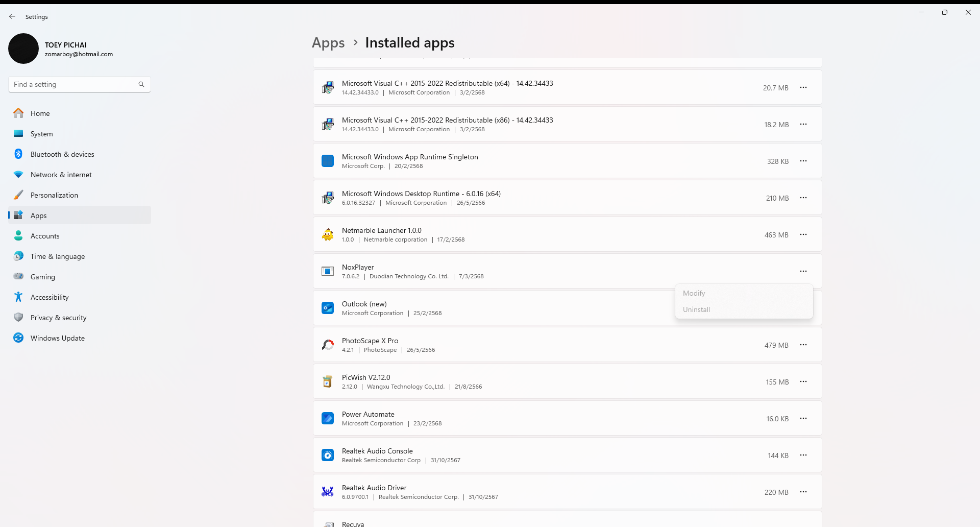980x527 pixels.
Task: Click the Visual C++ x64 Redistributable icon
Action: pyautogui.click(x=328, y=87)
